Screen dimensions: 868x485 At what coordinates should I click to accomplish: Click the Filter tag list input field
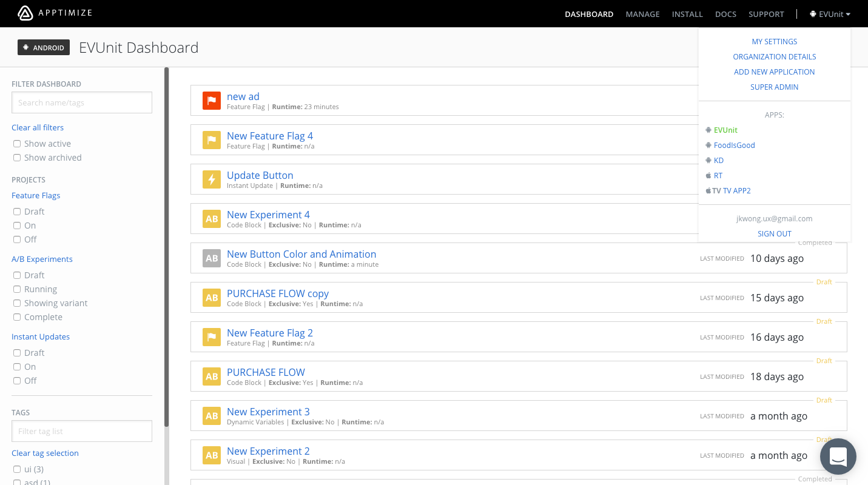pyautogui.click(x=82, y=431)
